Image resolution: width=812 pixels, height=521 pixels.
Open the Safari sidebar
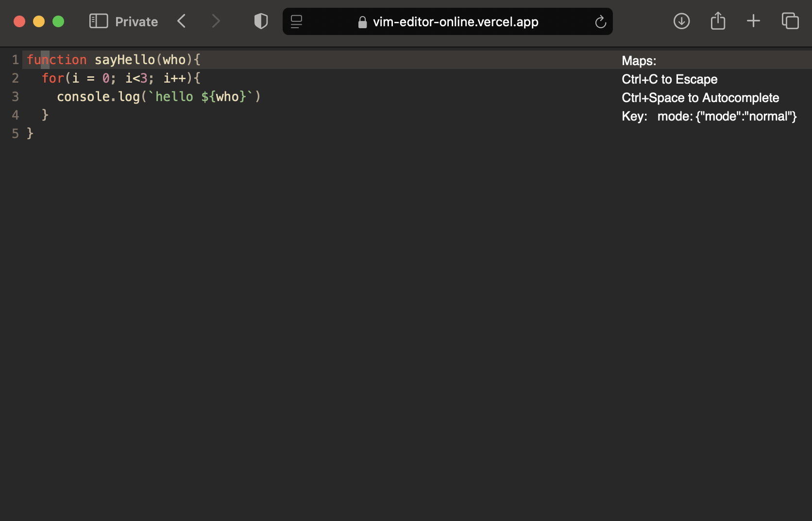pos(98,21)
